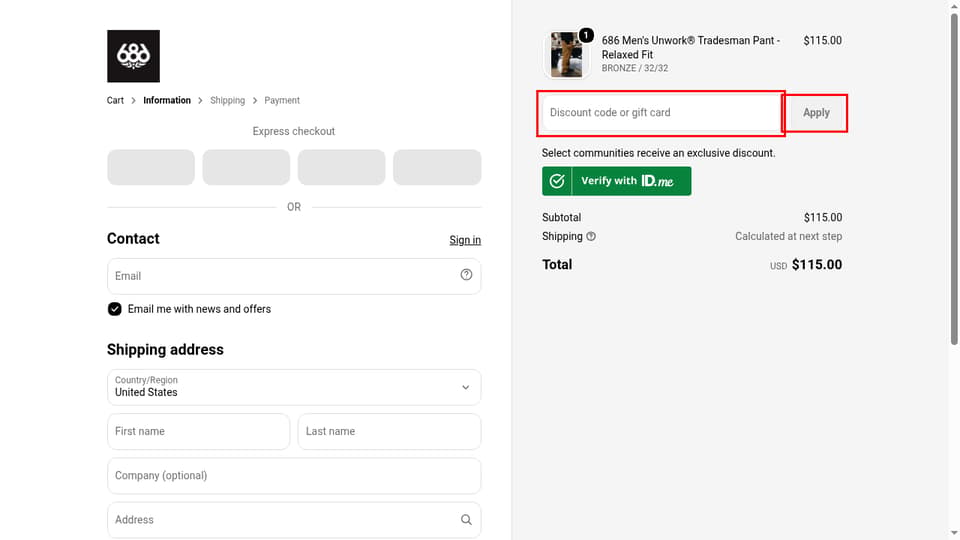This screenshot has width=960, height=540.
Task: Go back to Cart breadcrumb
Action: click(x=115, y=100)
